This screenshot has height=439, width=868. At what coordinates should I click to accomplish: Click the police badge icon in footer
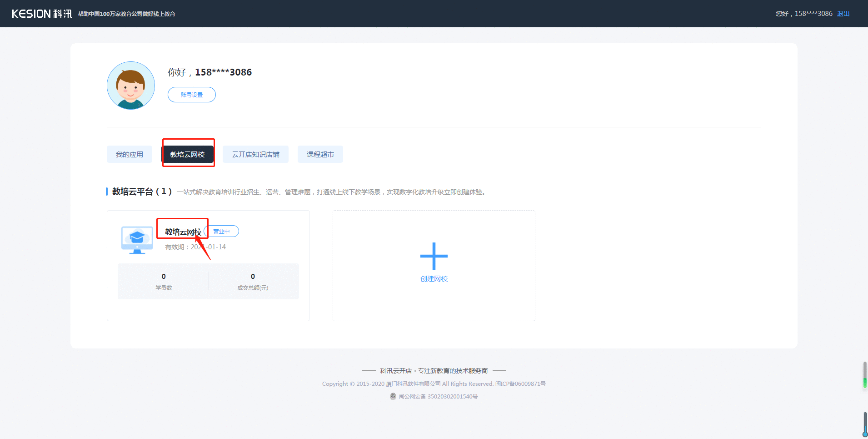coord(393,396)
